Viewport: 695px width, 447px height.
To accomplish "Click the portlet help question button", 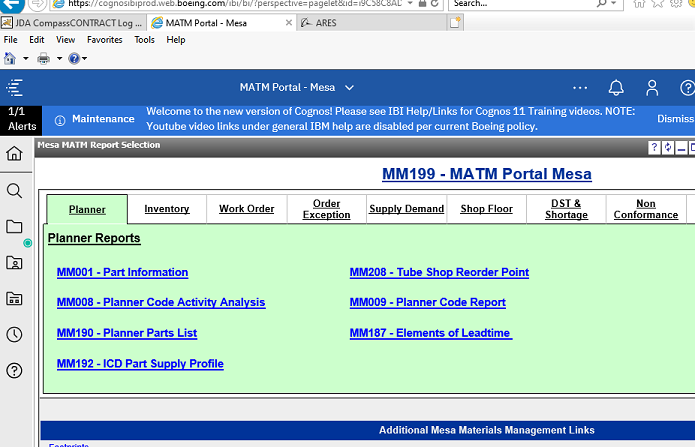I will pyautogui.click(x=654, y=148).
